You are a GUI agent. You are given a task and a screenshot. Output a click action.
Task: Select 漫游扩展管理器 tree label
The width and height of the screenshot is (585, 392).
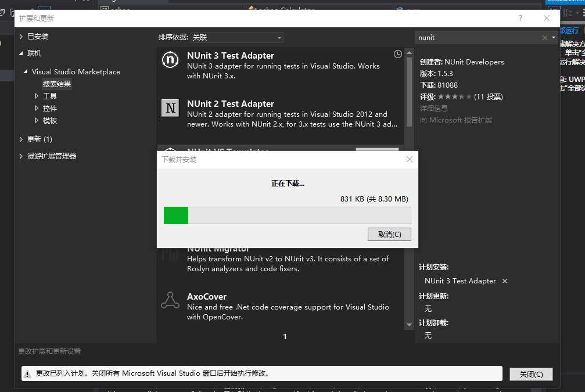(x=52, y=156)
